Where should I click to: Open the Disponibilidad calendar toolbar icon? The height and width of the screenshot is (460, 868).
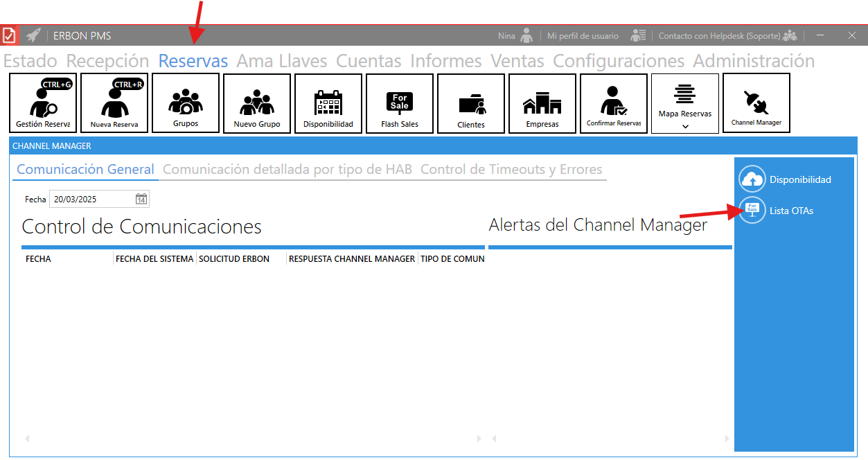click(x=328, y=103)
